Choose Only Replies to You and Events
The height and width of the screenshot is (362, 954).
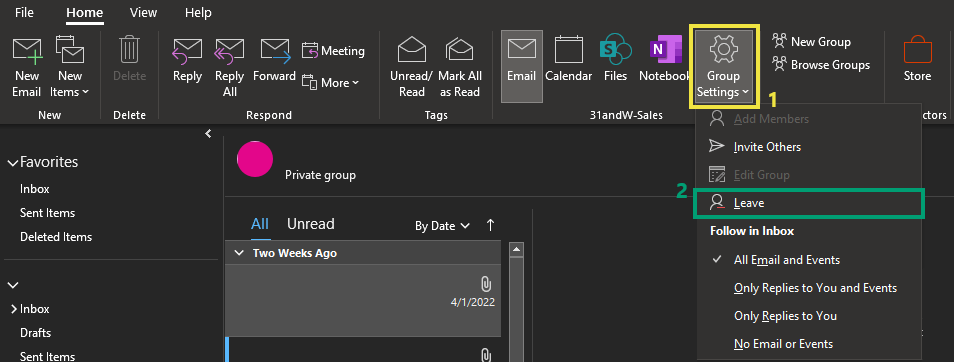pos(809,288)
